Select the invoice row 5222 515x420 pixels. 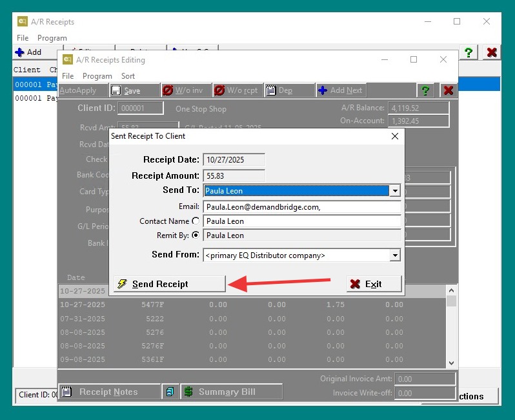[252, 319]
